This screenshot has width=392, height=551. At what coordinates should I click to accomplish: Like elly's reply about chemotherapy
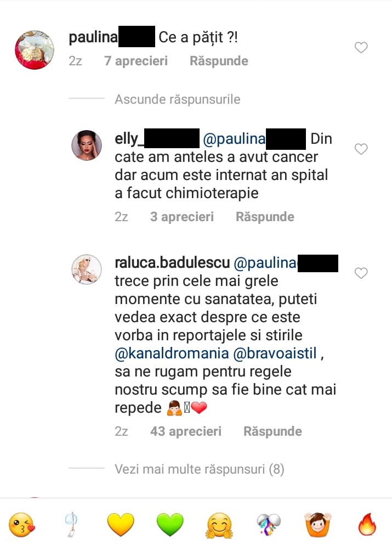[361, 149]
